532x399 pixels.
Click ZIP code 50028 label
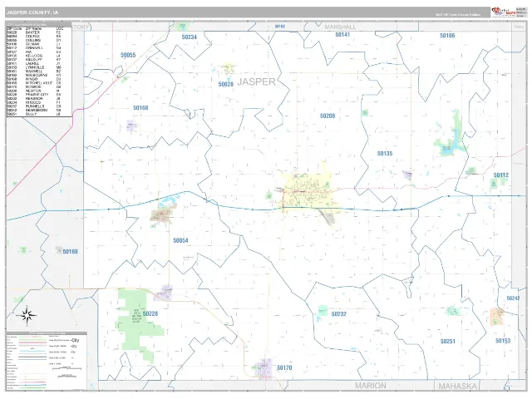[x=225, y=84]
